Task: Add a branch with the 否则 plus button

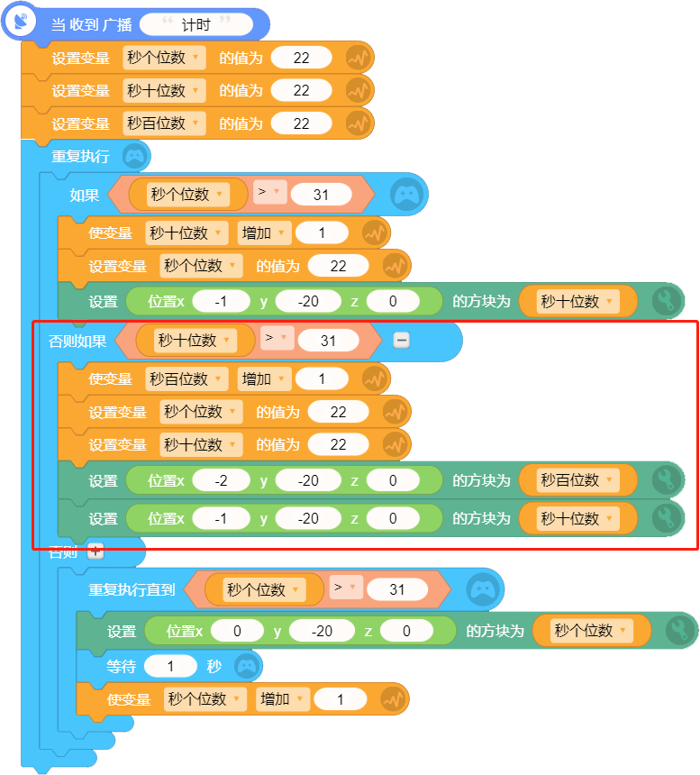Action: 95,551
